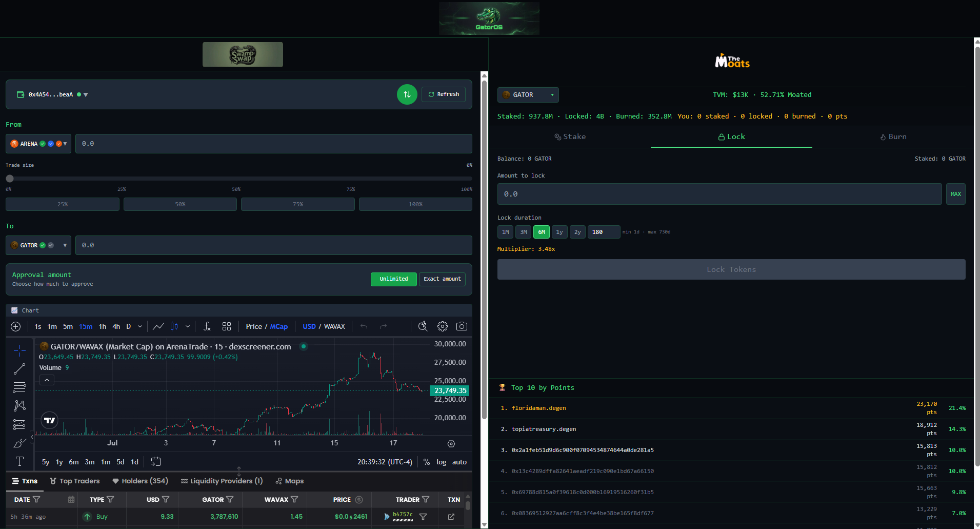Expand chart style dropdown chevron

(188, 326)
